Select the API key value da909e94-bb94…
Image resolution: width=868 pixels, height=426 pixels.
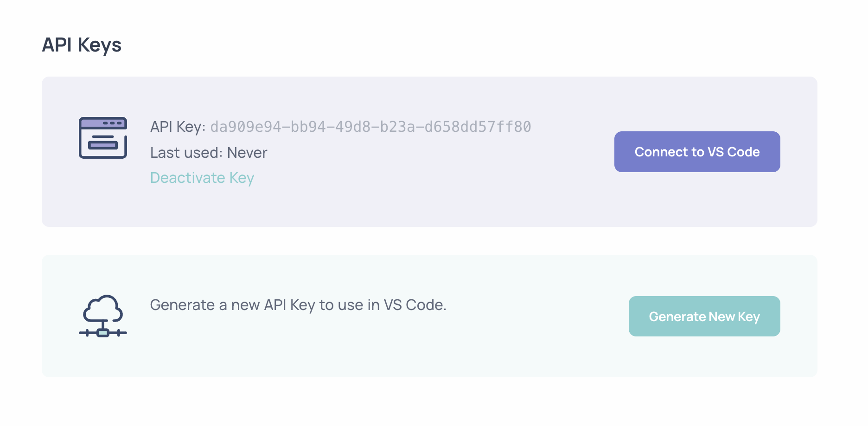[370, 127]
